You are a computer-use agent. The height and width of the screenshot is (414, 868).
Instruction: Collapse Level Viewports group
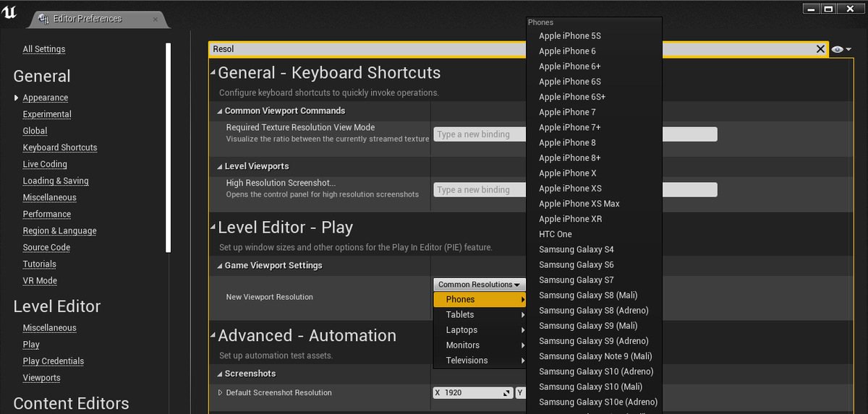coord(220,166)
